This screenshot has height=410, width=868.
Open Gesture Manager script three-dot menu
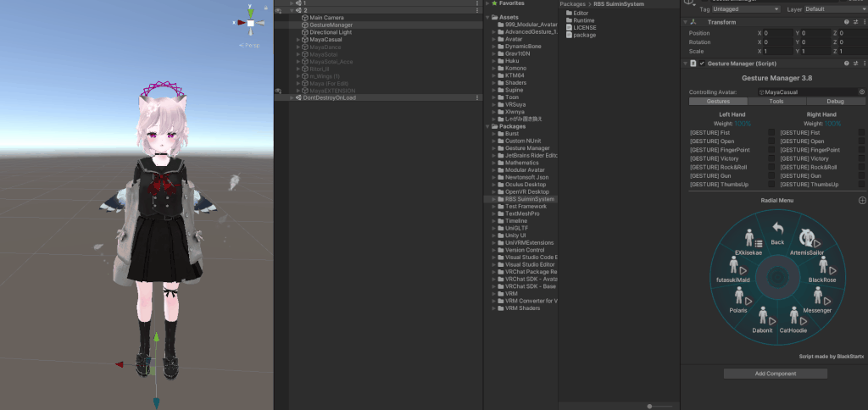[864, 64]
